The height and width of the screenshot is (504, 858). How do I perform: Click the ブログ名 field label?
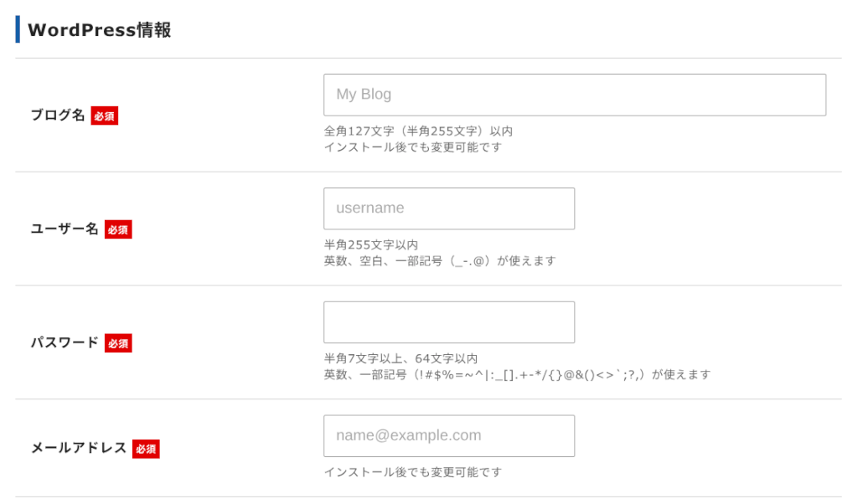(x=58, y=116)
